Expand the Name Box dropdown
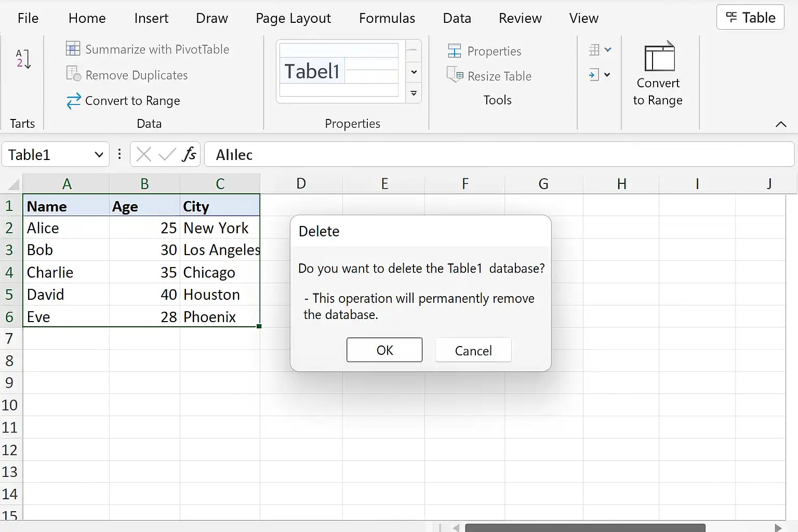798x532 pixels. (x=99, y=155)
